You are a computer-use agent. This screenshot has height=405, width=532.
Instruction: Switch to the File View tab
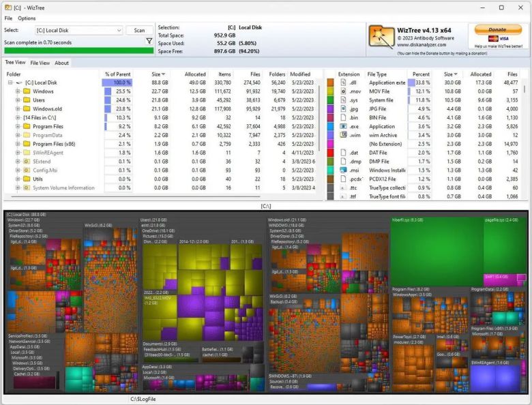[40, 63]
